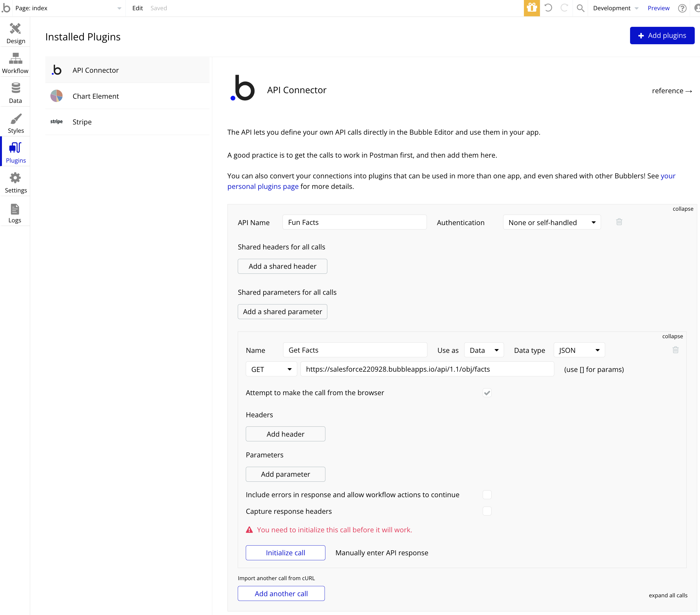This screenshot has width=700, height=615.
Task: Delete Fun Facts API trash icon
Action: 619,222
